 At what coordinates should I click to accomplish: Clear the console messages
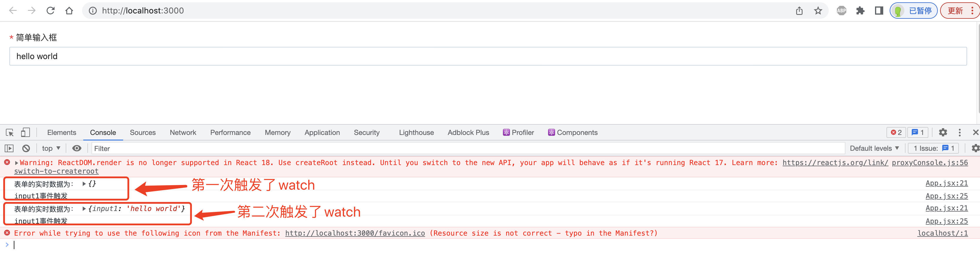click(x=25, y=148)
